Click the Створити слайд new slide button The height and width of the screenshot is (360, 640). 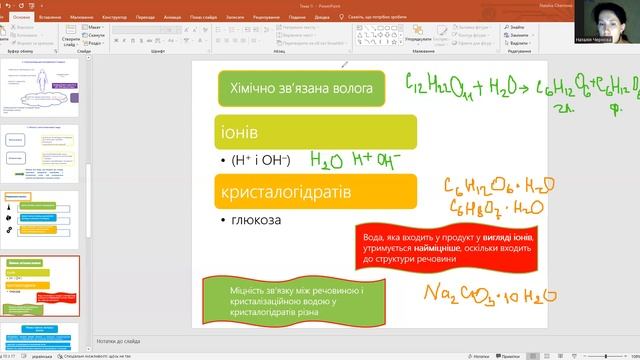(x=71, y=36)
